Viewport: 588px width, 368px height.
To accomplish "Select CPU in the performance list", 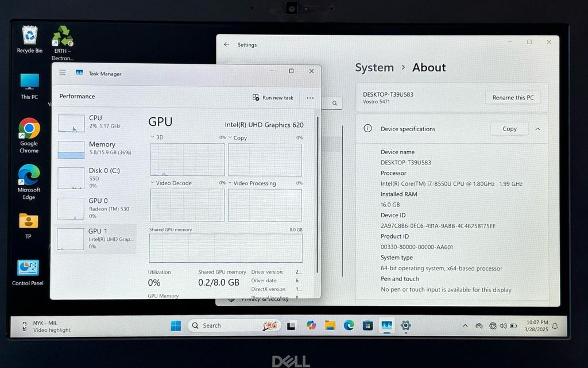I will tap(96, 122).
